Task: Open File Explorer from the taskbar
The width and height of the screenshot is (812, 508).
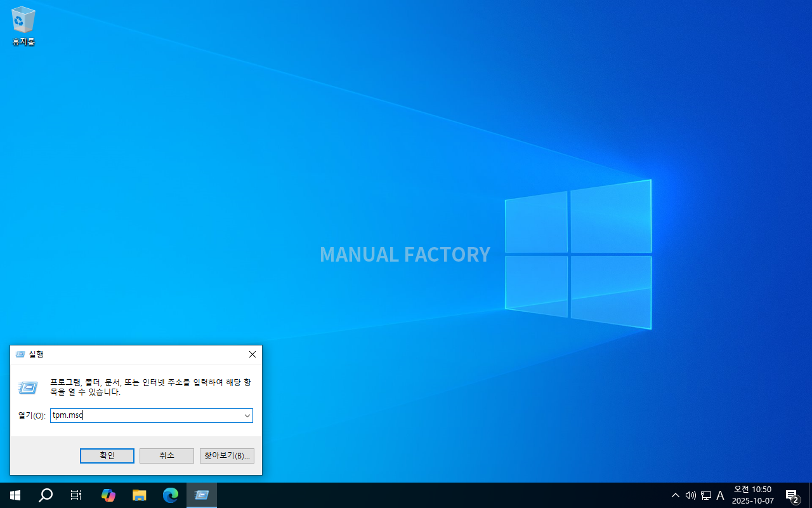Action: (140, 495)
